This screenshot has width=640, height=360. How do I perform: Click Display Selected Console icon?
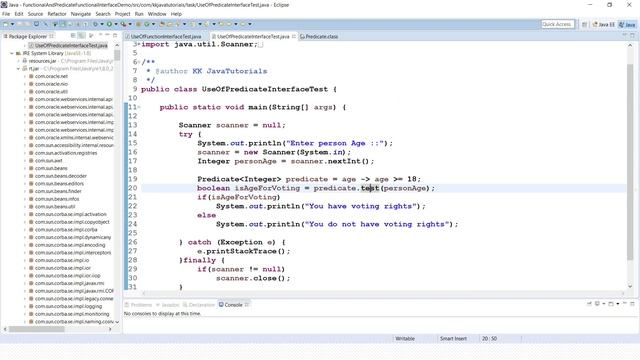click(597, 304)
